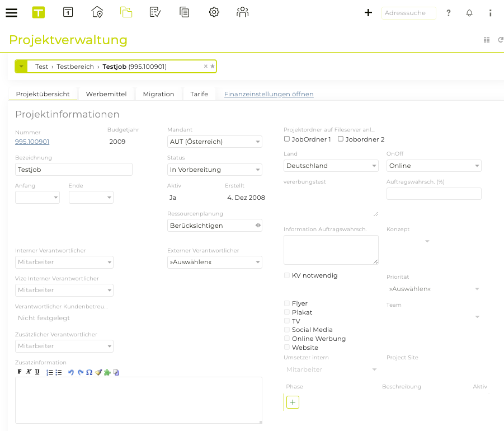504x431 pixels.
Task: Insert numbered list in Zusatzinformation
Action: coord(49,372)
